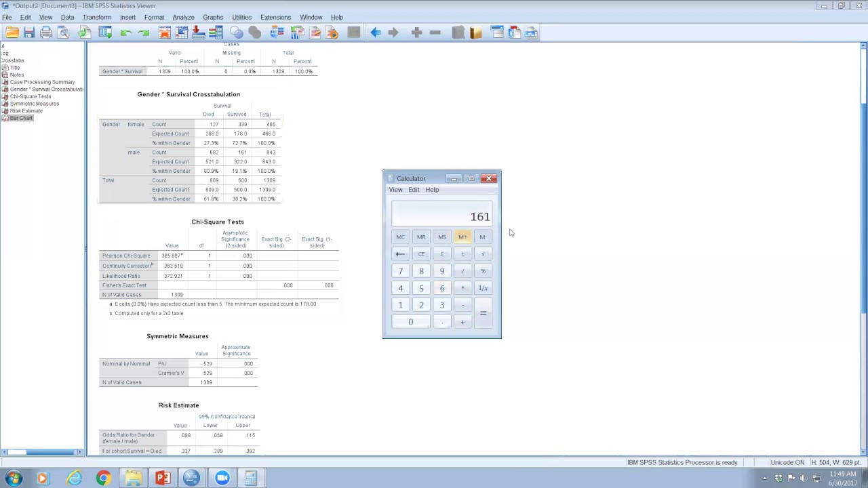868x488 pixels.
Task: Click the 'Unicode:ON' status bar entry
Action: (787, 462)
